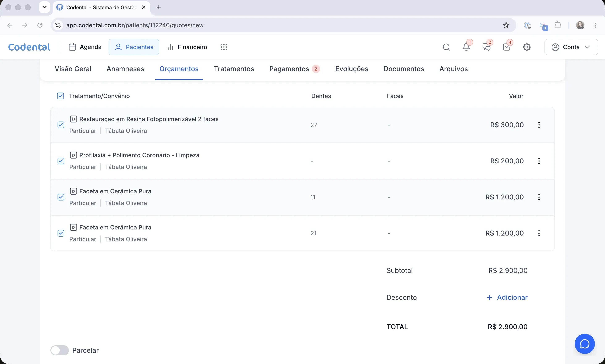The height and width of the screenshot is (364, 605).
Task: Uncheck Profilaxia + Polimento Coronário checkbox
Action: [x=61, y=161]
